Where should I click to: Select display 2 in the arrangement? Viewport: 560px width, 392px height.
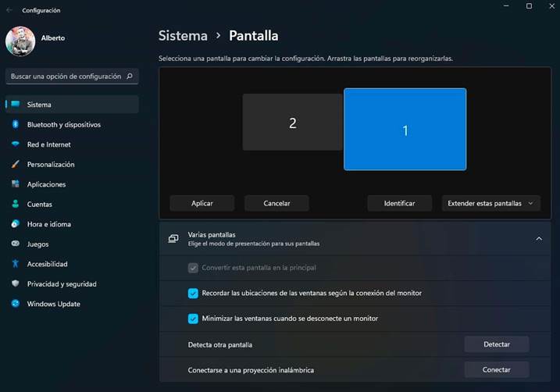coord(293,122)
